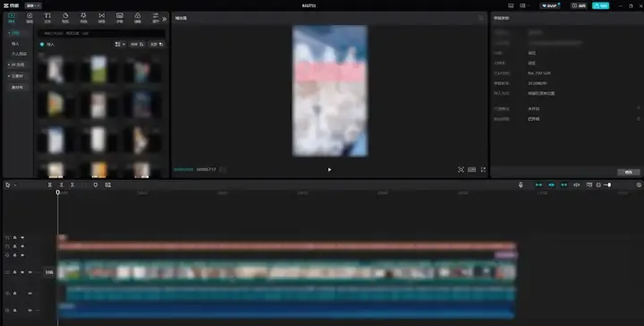
Task: Lock the top text track
Action: tap(15, 237)
